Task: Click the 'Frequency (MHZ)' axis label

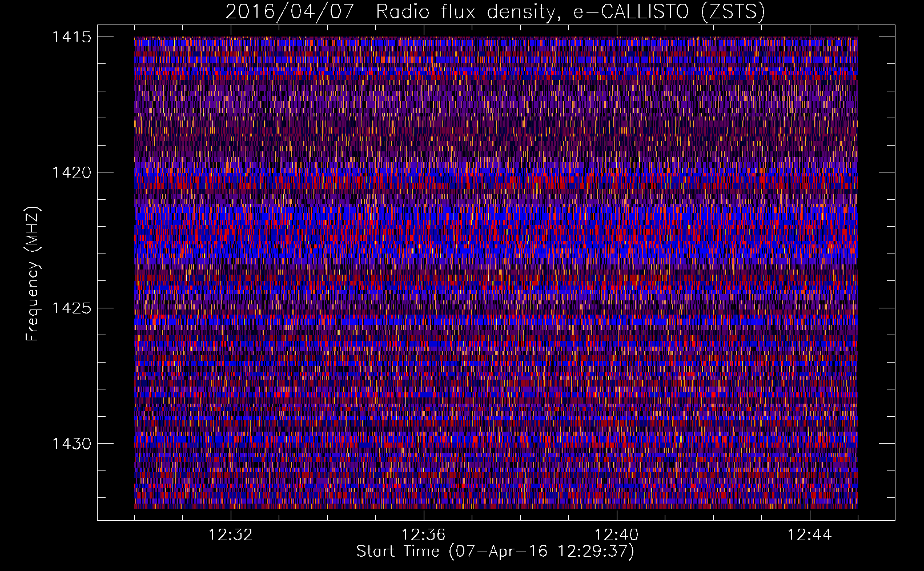Action: 33,274
